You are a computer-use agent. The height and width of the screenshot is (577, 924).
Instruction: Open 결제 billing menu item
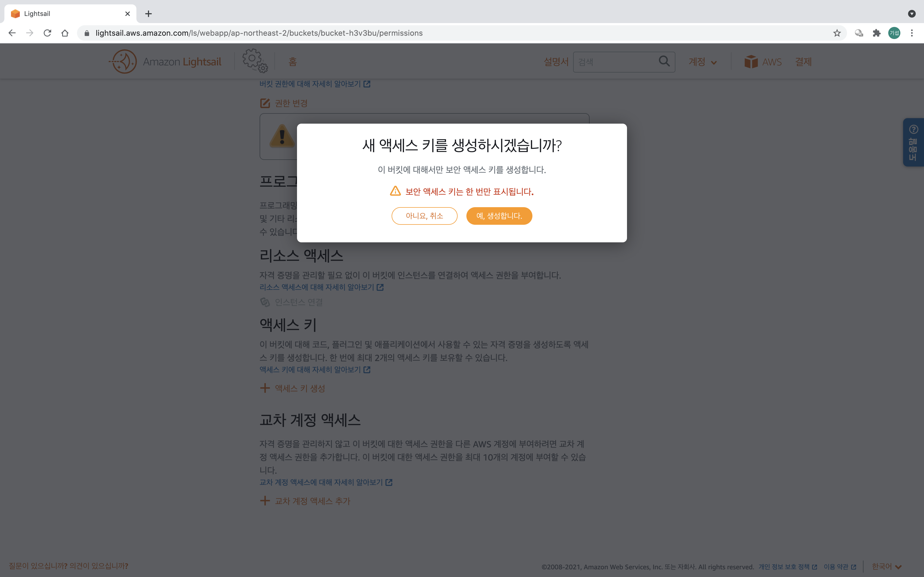pos(803,62)
